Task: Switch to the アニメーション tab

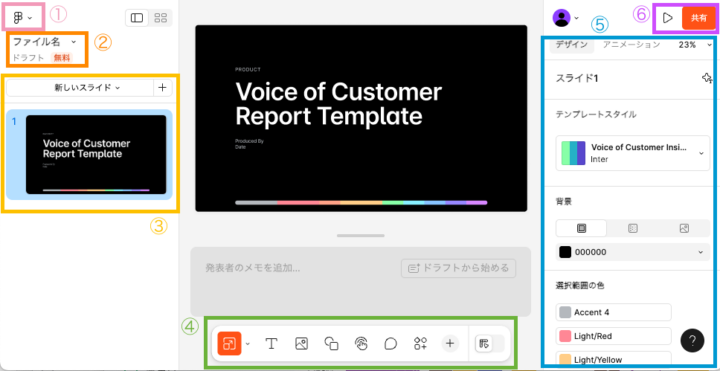Action: (631, 45)
